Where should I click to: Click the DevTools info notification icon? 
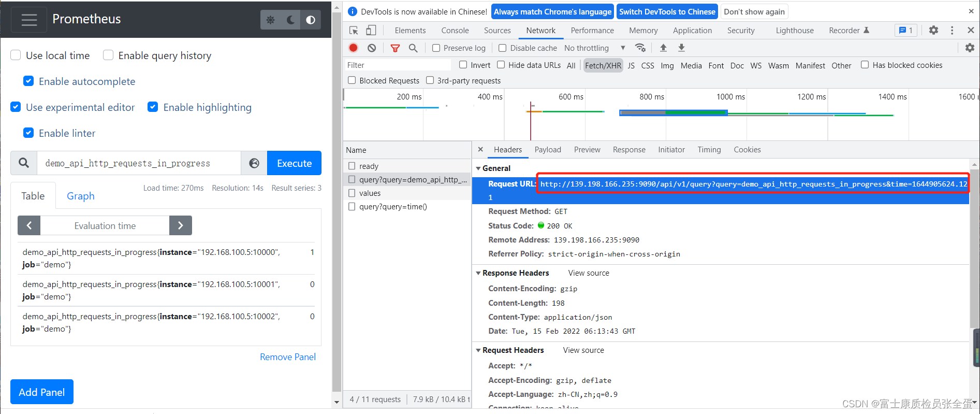point(353,11)
